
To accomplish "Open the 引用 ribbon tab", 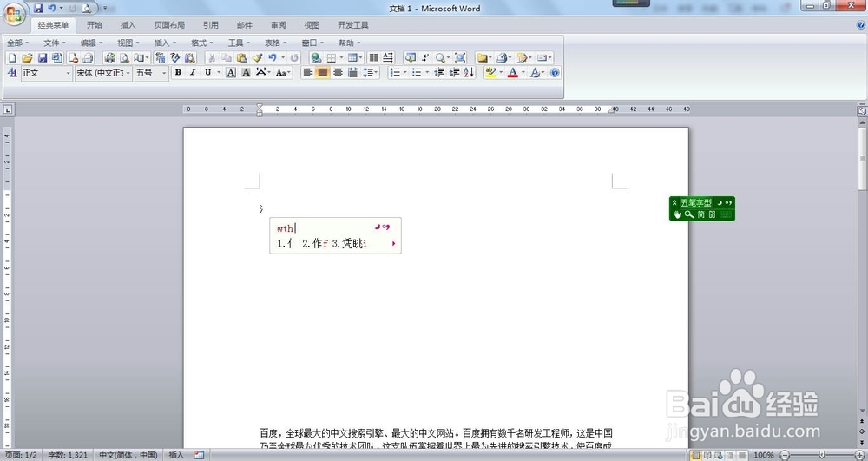I will 210,25.
